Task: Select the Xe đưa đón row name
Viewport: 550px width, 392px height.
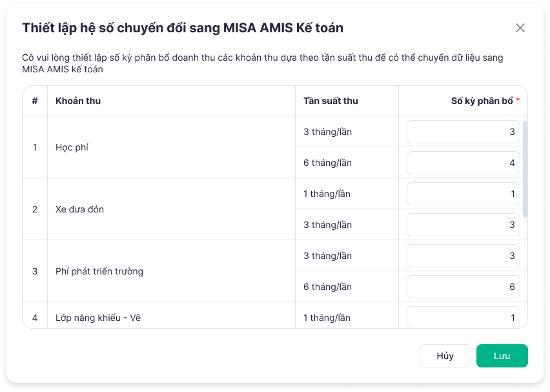Action: (x=79, y=209)
